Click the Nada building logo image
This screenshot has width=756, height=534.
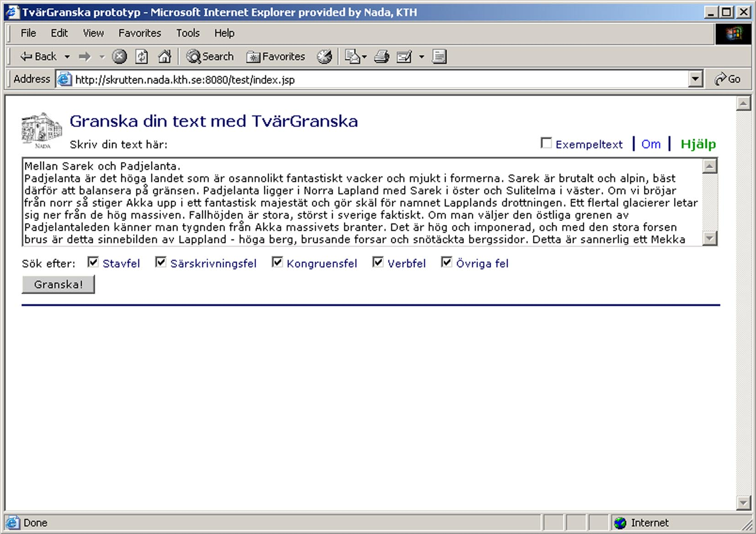41,131
